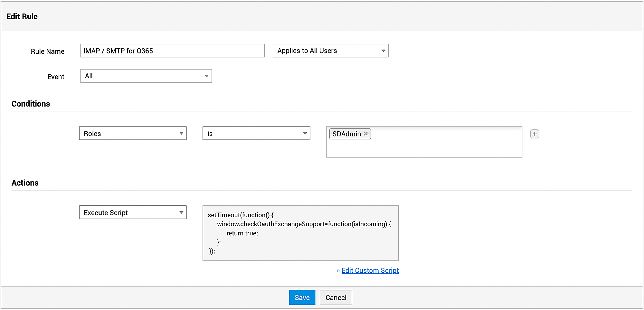
Task: Click the Edit Rule title
Action: point(22,16)
